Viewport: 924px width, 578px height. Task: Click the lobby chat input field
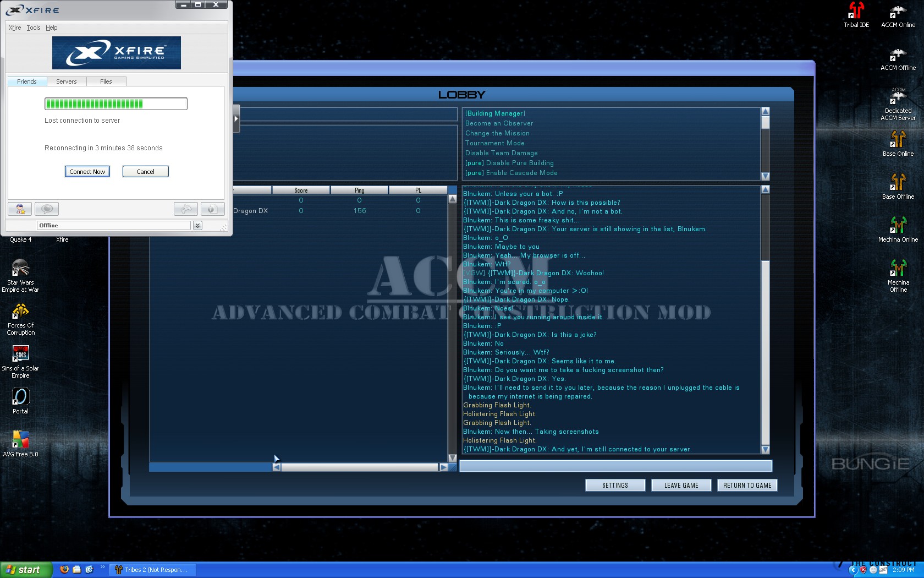(615, 466)
